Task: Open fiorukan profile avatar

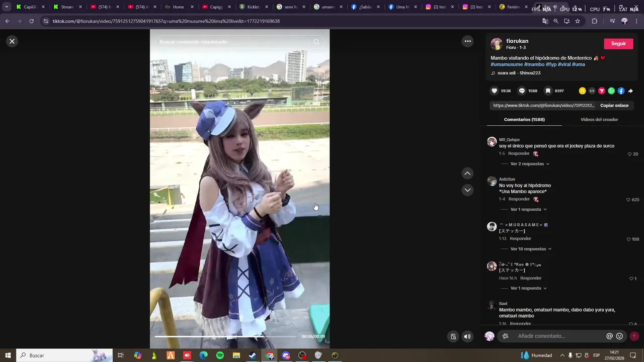Action: tap(497, 44)
